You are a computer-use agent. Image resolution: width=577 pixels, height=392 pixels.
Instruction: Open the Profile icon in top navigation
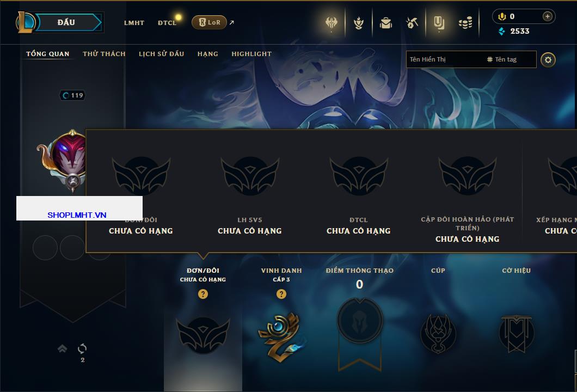439,23
